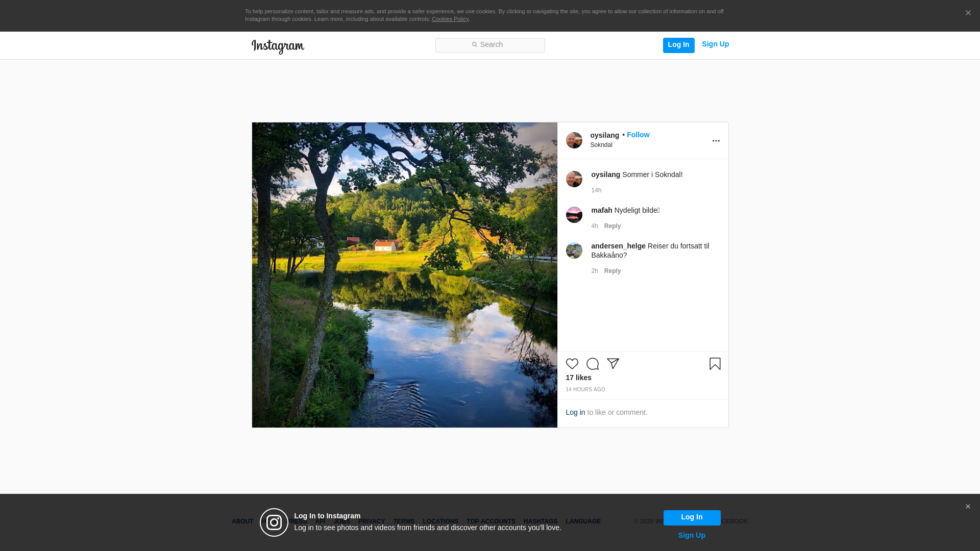
Task: Click the comment speech bubble icon
Action: pyautogui.click(x=593, y=364)
